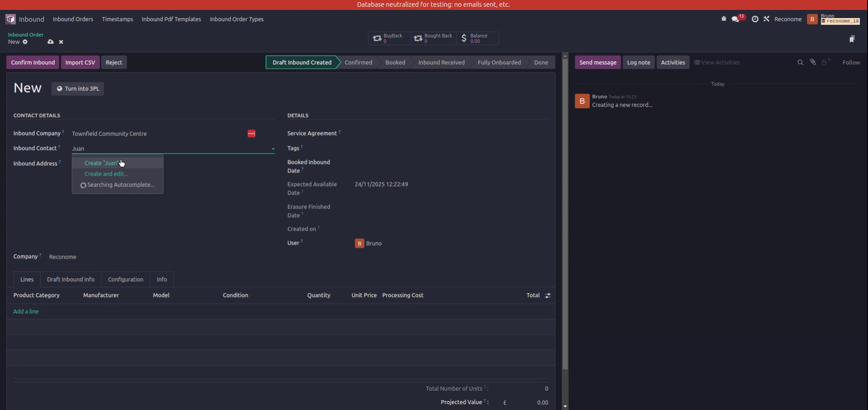Open developer tools via the wrench icon

point(767,19)
